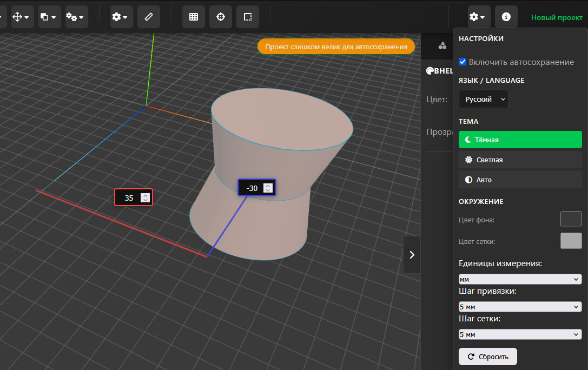Disable the autosave checkbox
This screenshot has height=370, width=588.
(463, 62)
